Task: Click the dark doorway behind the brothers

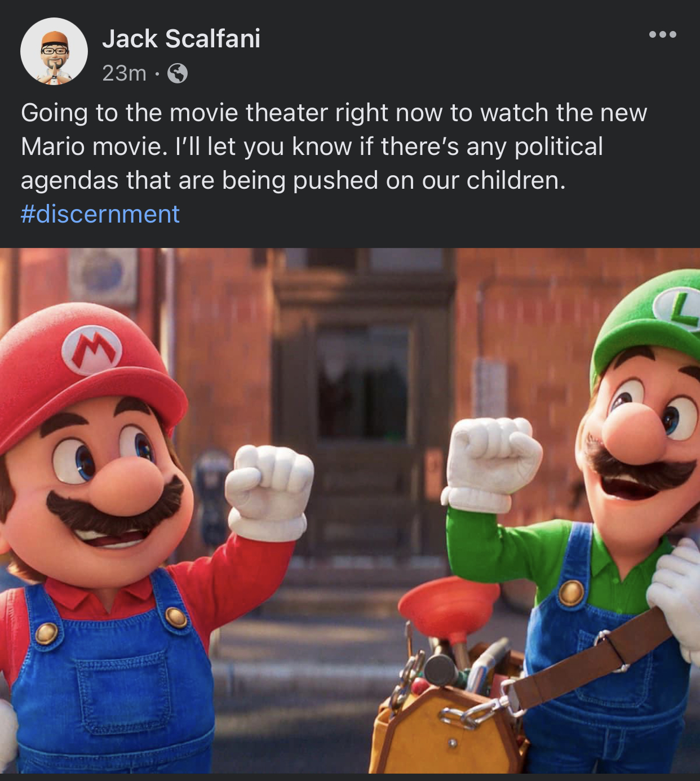Action: pos(362,383)
